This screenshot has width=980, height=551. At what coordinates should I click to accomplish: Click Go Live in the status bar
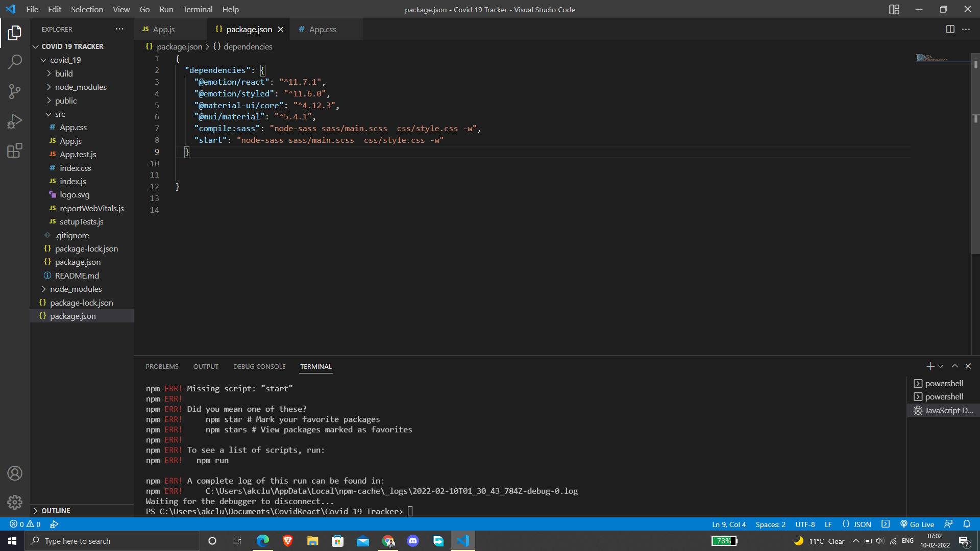click(x=917, y=524)
